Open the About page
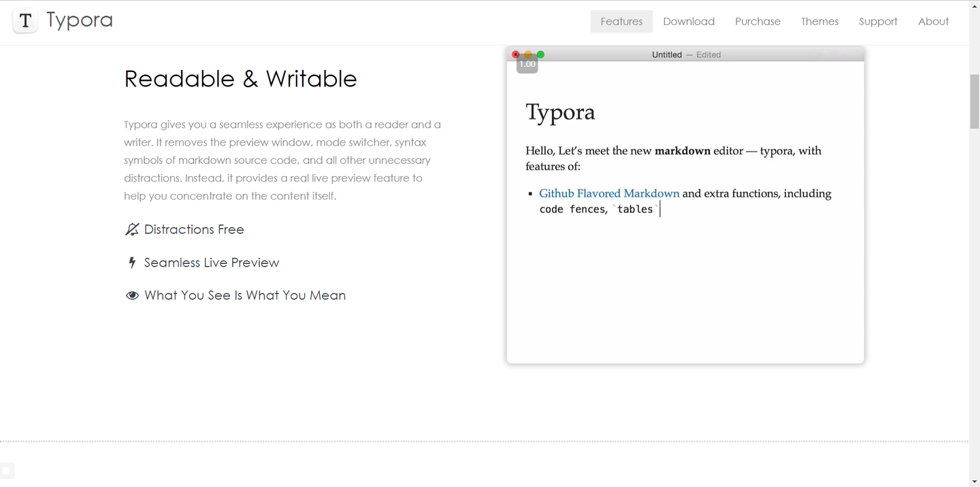The width and height of the screenshot is (980, 487). click(933, 21)
